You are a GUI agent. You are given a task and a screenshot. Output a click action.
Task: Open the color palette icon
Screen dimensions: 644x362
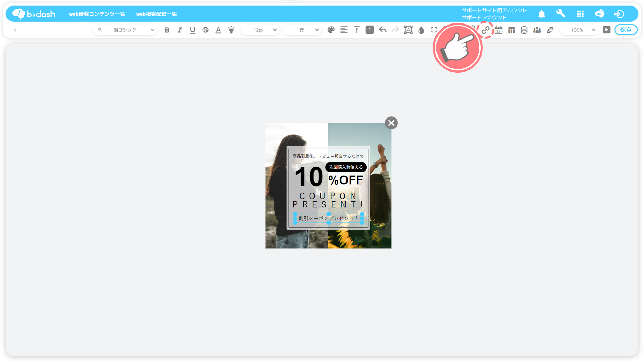point(331,30)
